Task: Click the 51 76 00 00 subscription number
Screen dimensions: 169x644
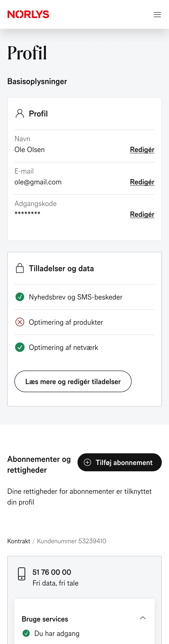Action: coord(52,572)
